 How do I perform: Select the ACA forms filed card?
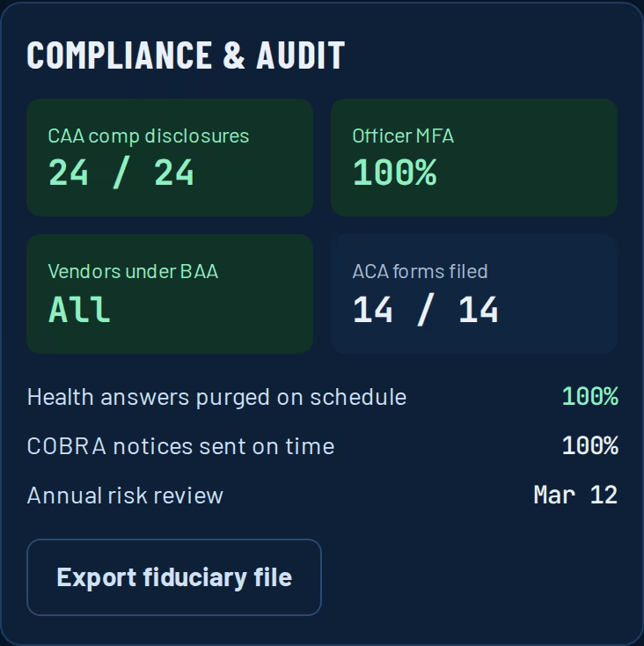point(474,294)
